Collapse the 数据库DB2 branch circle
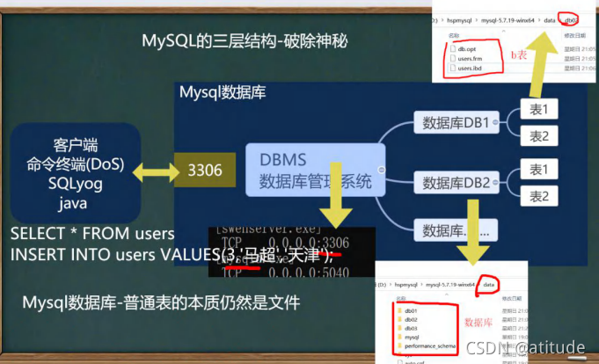This screenshot has width=599, height=364. 495,182
